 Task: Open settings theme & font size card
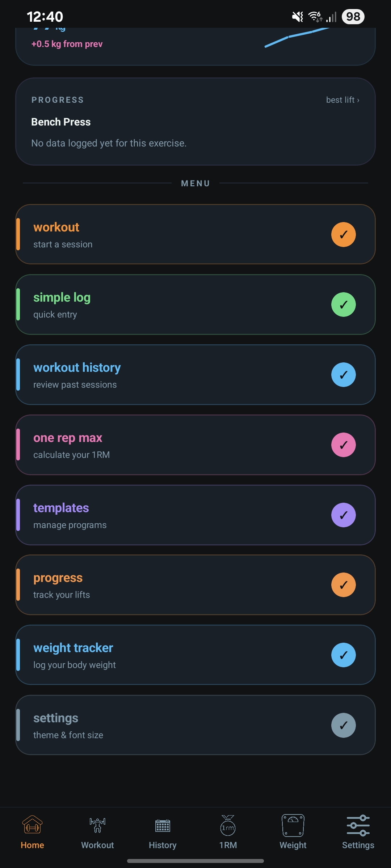click(x=174, y=725)
